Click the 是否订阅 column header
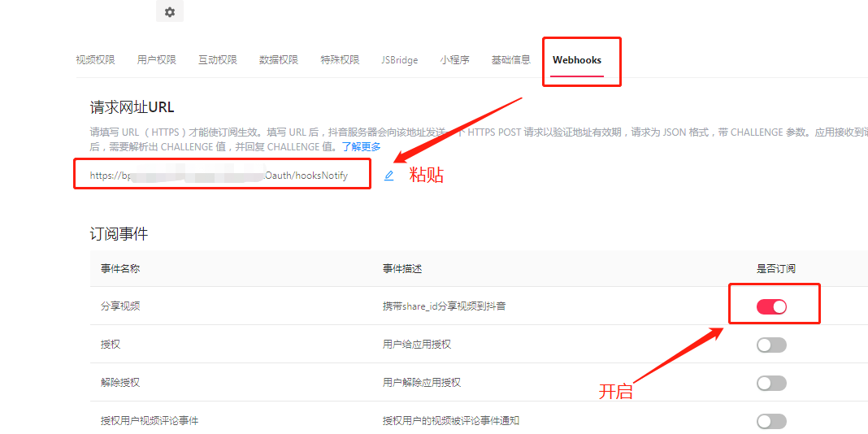The image size is (868, 434). click(x=775, y=269)
